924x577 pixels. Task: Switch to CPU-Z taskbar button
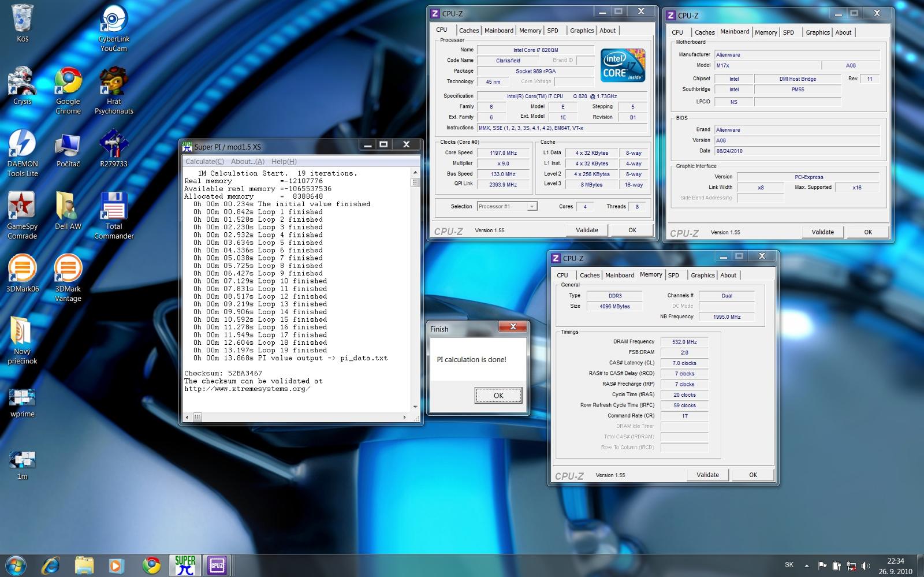217,565
